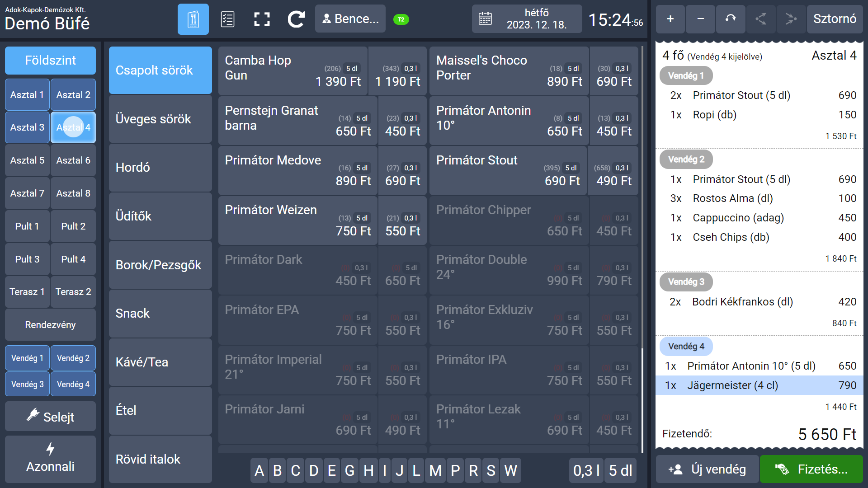Add Camba Hop Gun 0,3 l for 1 190 Ft

[397, 71]
